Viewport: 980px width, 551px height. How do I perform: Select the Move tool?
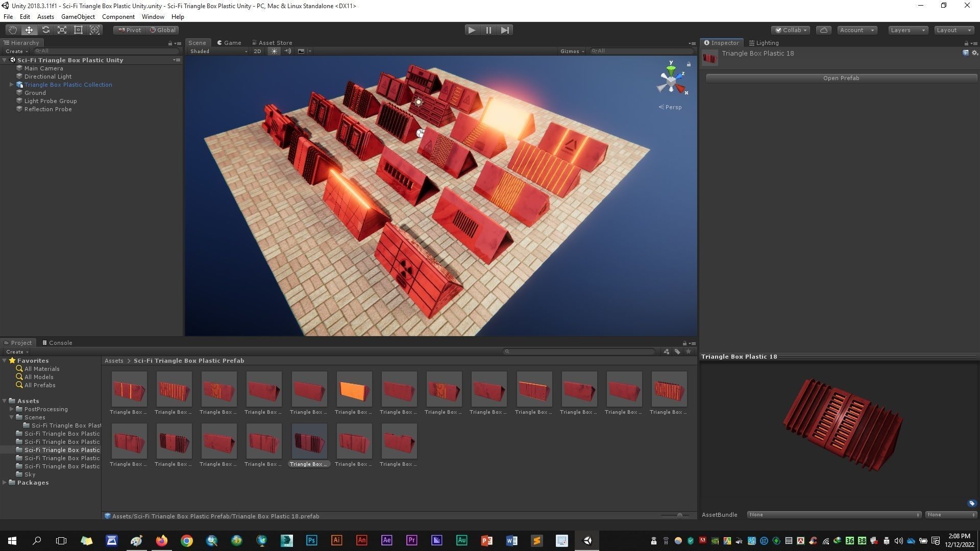tap(29, 30)
